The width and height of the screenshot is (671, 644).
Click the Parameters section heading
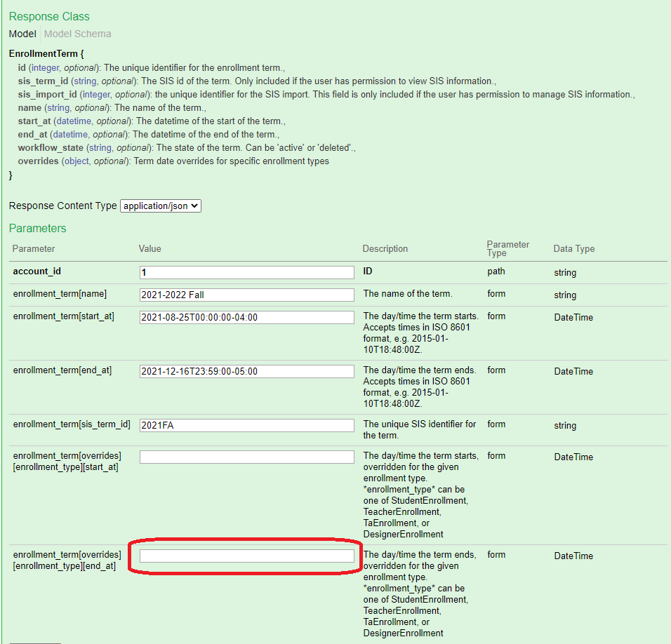tap(38, 229)
